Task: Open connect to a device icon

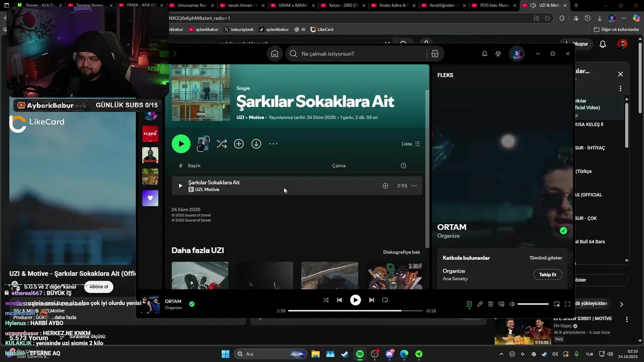Action: (502, 304)
